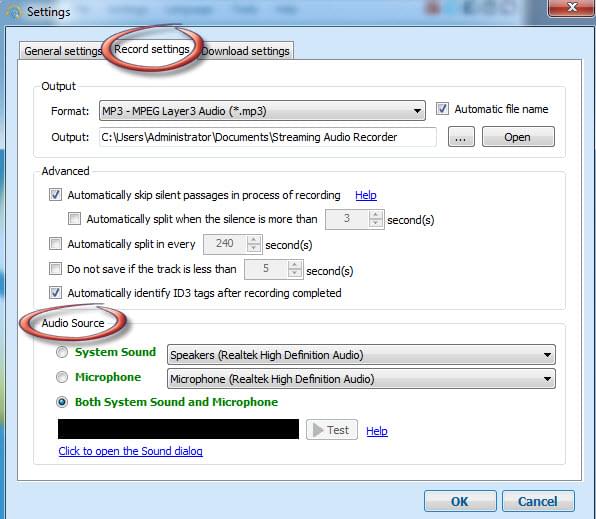
Task: Click the Output path text field
Action: [x=268, y=137]
